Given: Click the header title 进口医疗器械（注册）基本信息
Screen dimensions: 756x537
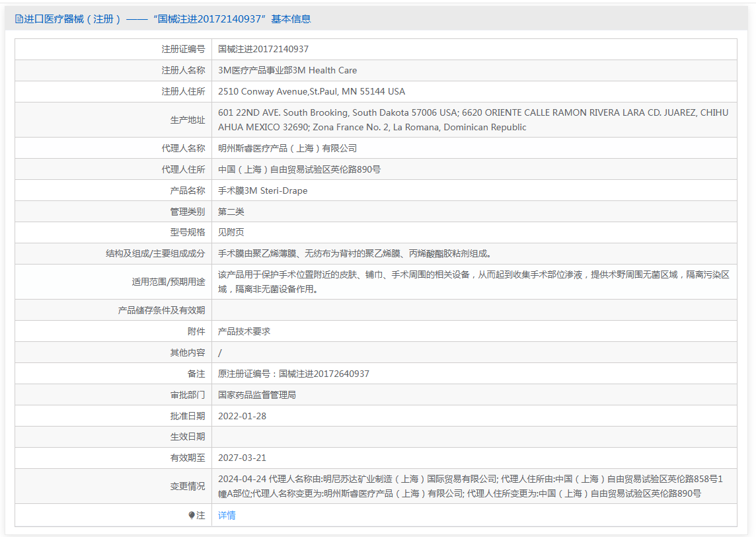Looking at the screenshot, I should tap(167, 19).
